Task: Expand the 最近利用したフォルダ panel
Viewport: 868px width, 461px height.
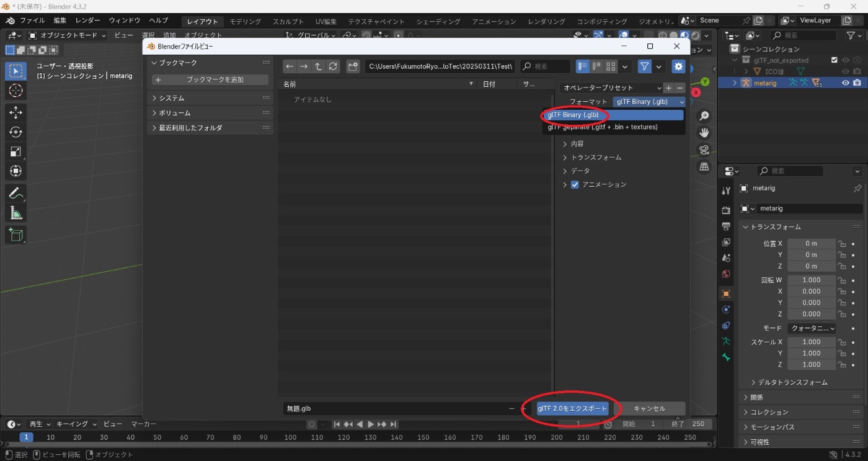Action: point(210,128)
